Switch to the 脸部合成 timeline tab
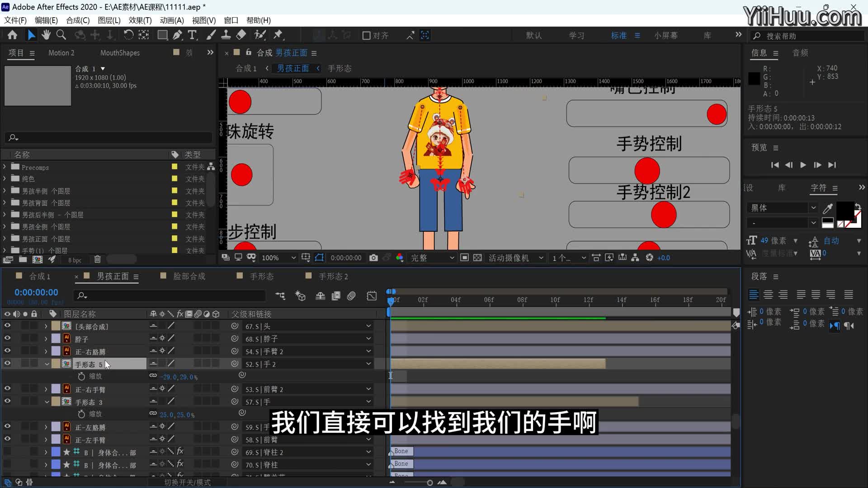The width and height of the screenshot is (868, 488). (x=189, y=276)
